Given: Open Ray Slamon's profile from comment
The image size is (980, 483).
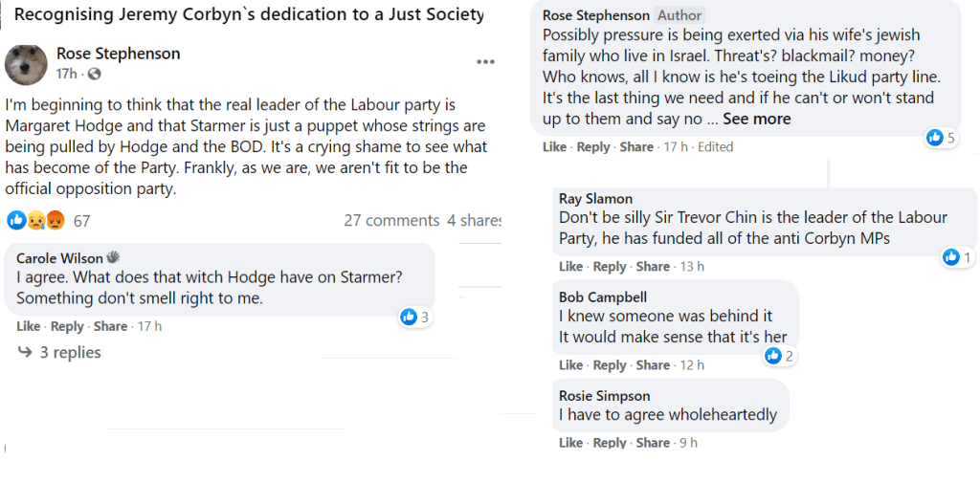Looking at the screenshot, I should (595, 199).
